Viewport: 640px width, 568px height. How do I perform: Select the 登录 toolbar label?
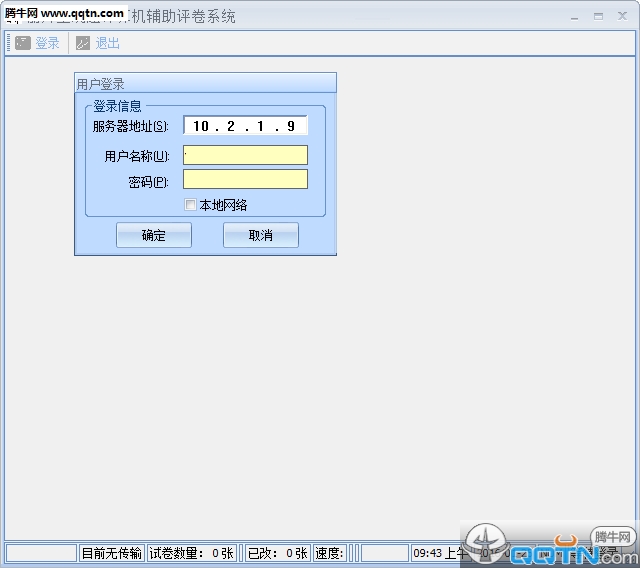click(47, 43)
